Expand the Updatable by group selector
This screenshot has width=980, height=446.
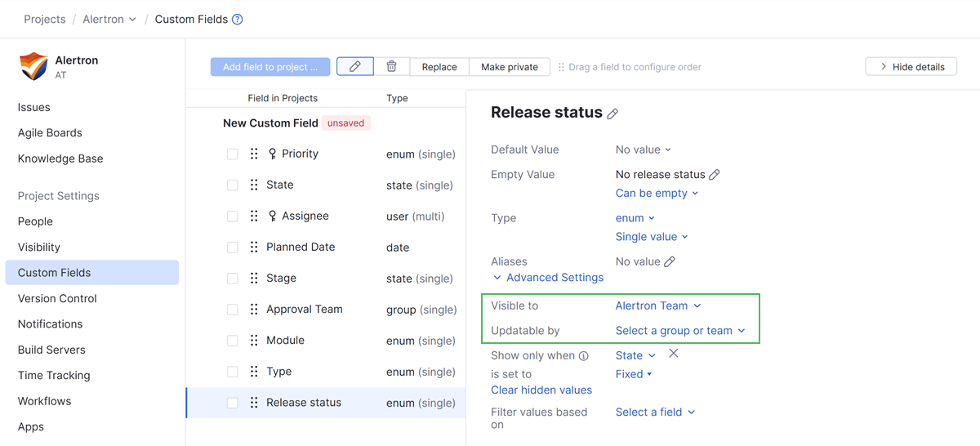(679, 331)
